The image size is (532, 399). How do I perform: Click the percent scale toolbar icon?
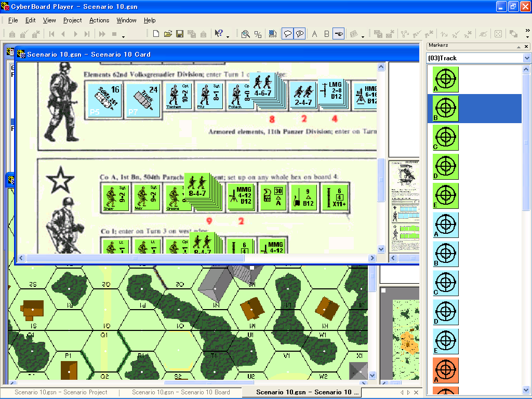(x=258, y=34)
